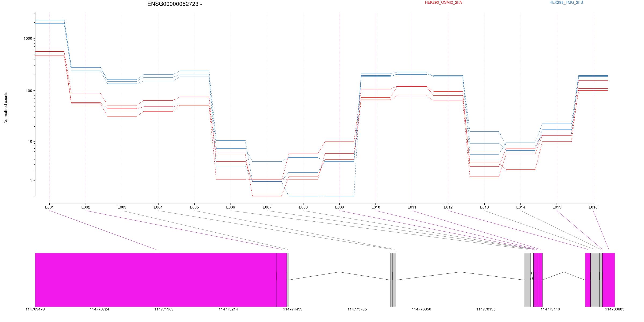Click the E011 exon label
The height and width of the screenshot is (322, 644).
point(412,207)
